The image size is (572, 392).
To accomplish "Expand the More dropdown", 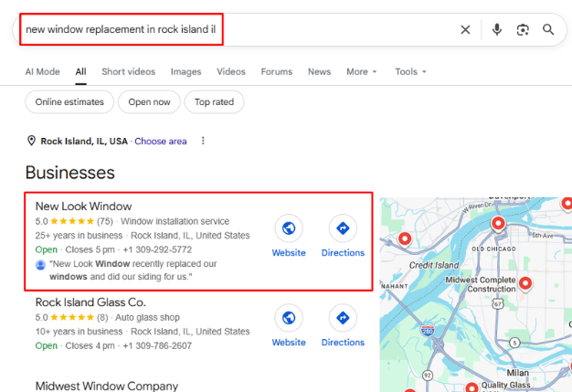I will pos(361,72).
